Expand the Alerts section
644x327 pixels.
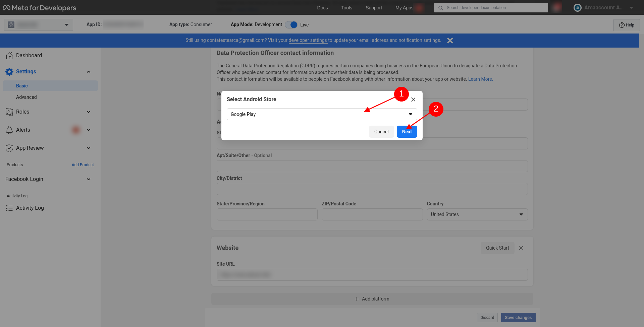point(89,130)
